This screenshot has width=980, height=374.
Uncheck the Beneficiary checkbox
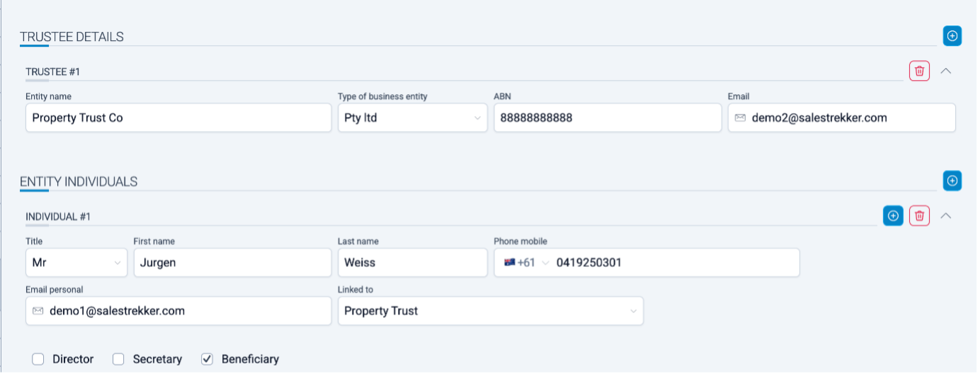click(207, 360)
